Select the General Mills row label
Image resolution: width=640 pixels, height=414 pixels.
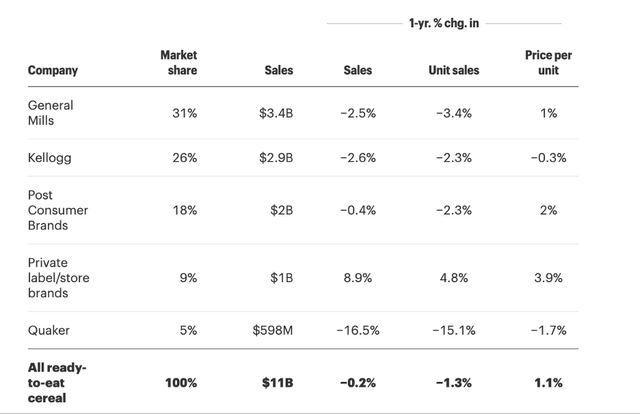tap(50, 113)
